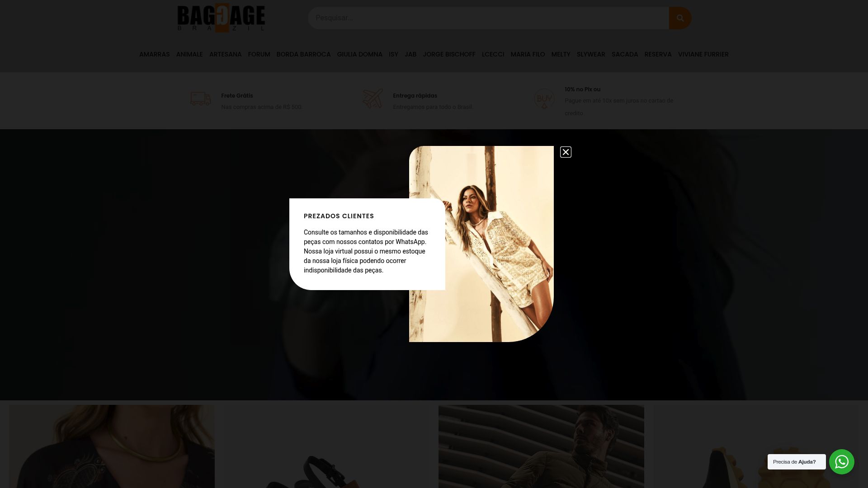Open the AMARRAS brand menu
The height and width of the screenshot is (488, 868).
click(x=155, y=54)
